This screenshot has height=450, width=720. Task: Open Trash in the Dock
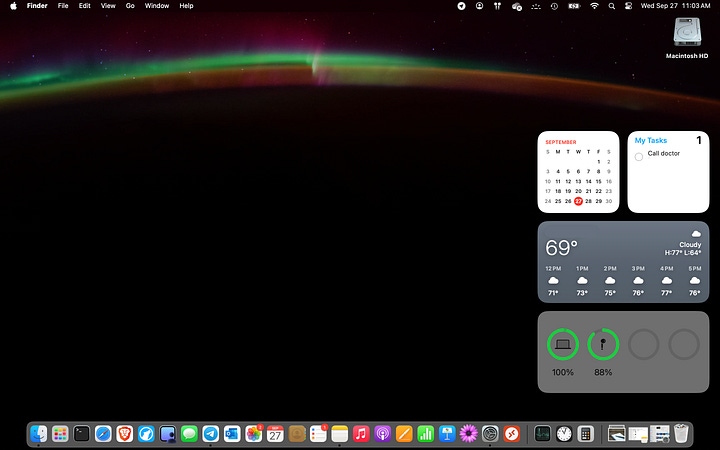coord(681,433)
